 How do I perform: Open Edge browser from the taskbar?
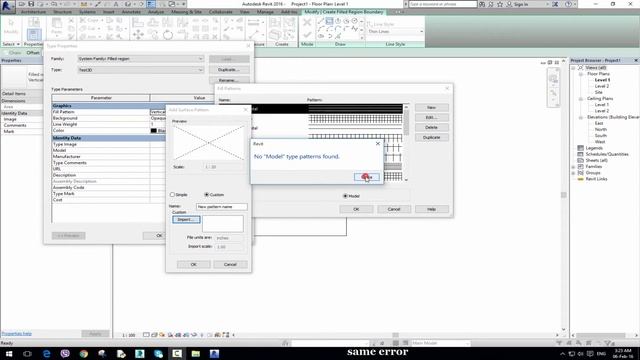(47, 354)
